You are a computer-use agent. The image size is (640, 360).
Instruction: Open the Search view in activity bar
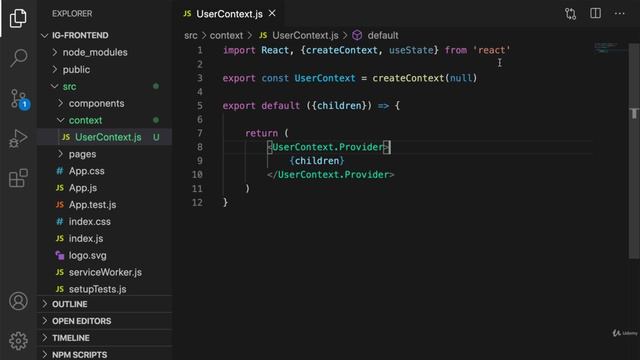(18, 58)
